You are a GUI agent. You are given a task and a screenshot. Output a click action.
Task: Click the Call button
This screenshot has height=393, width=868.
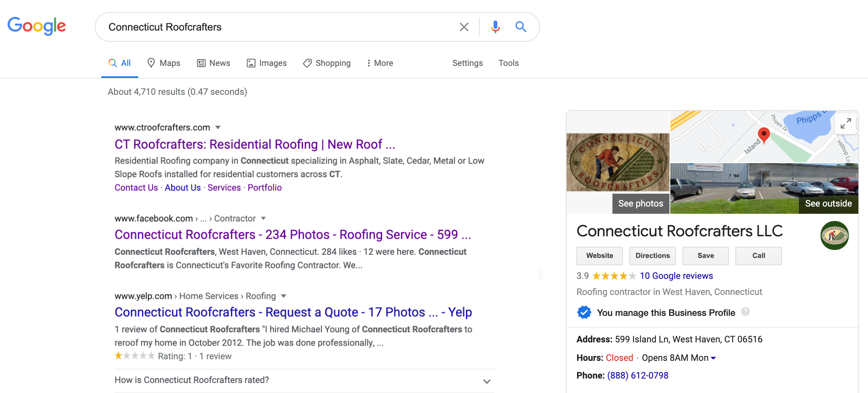click(759, 256)
